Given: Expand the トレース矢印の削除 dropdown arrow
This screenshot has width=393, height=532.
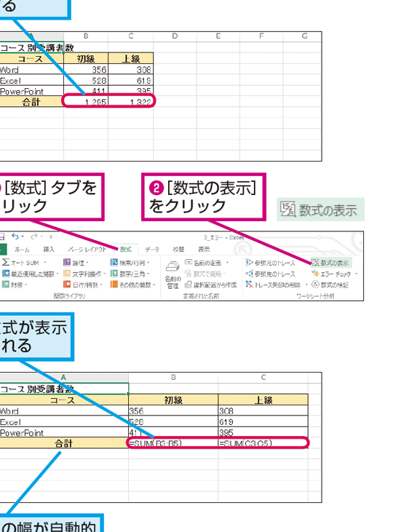Looking at the screenshot, I should pyautogui.click(x=306, y=285).
